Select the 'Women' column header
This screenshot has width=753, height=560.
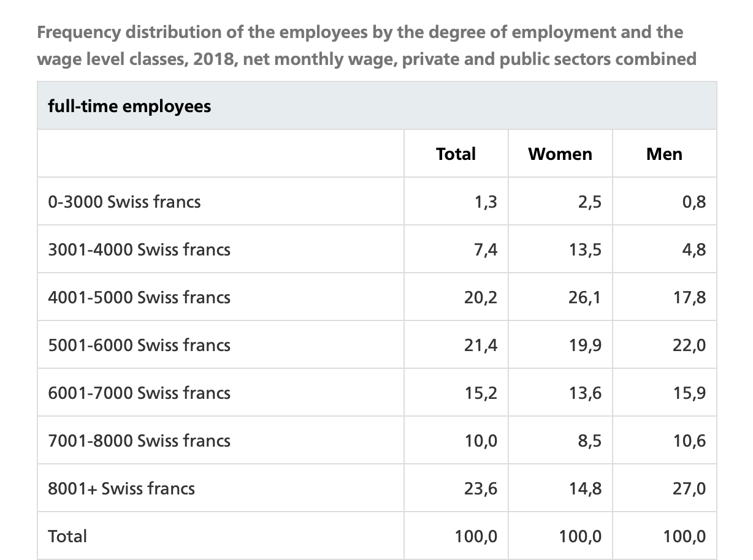[560, 154]
